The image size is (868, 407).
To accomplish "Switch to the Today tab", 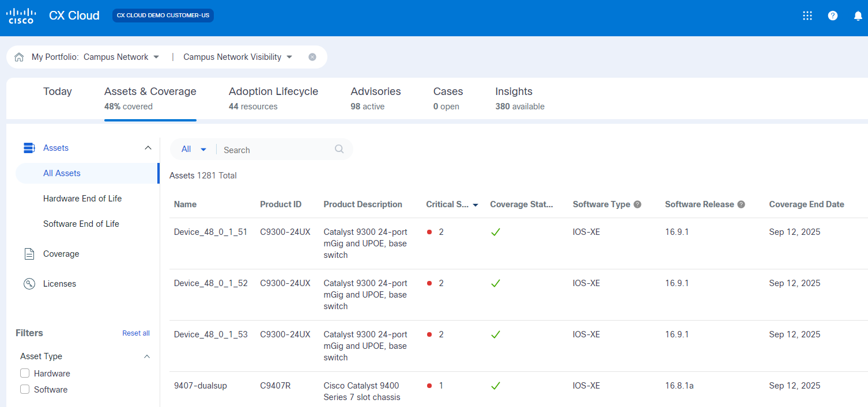I will [x=58, y=92].
